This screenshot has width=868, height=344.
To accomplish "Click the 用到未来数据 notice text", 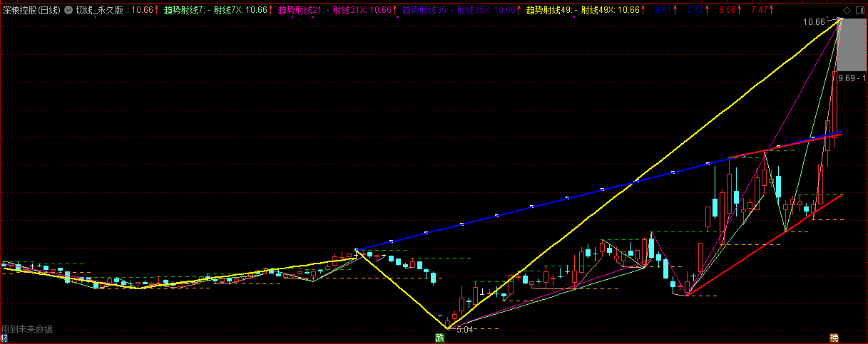I will click(x=26, y=329).
